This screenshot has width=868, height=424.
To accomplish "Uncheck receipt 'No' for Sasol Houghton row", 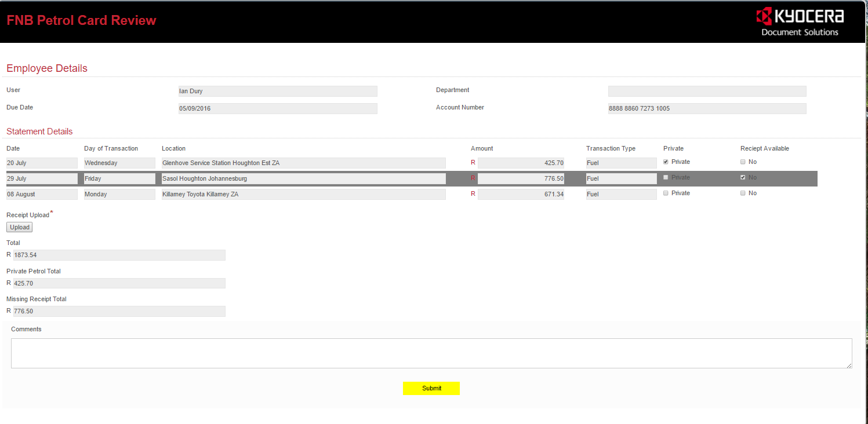I will [x=743, y=178].
